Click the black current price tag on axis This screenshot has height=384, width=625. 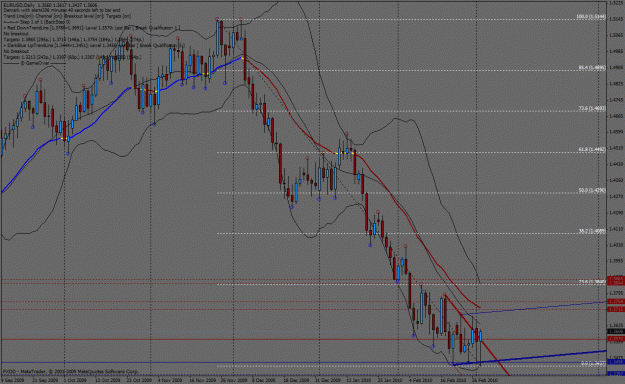coord(616,331)
